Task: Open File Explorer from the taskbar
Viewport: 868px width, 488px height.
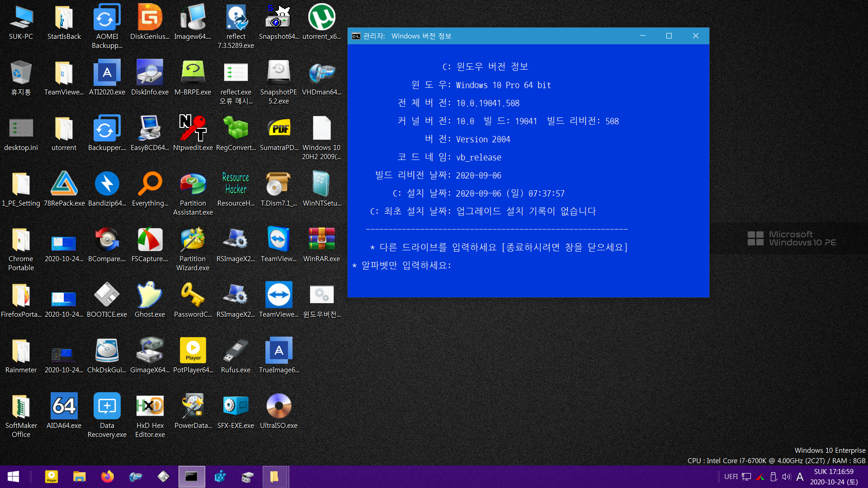Action: click(x=79, y=477)
